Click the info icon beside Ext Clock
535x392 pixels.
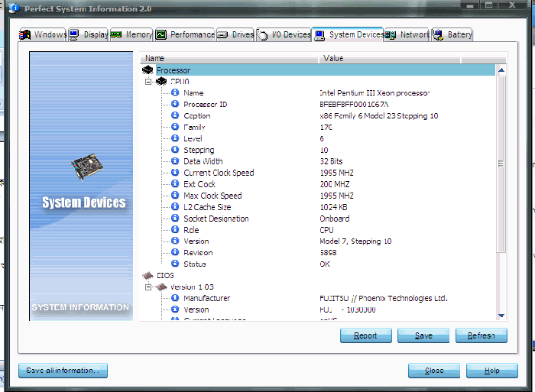point(175,183)
